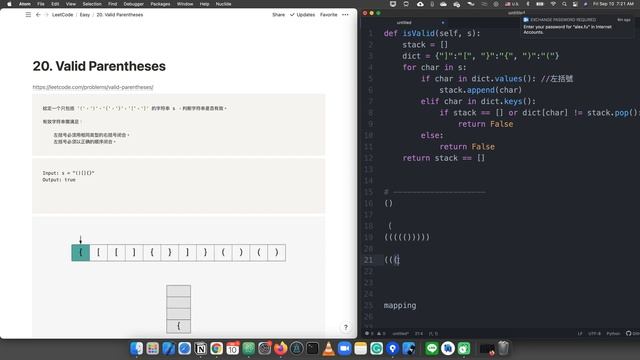
Task: Click the '((((()))))' text on line 19
Action: click(407, 237)
